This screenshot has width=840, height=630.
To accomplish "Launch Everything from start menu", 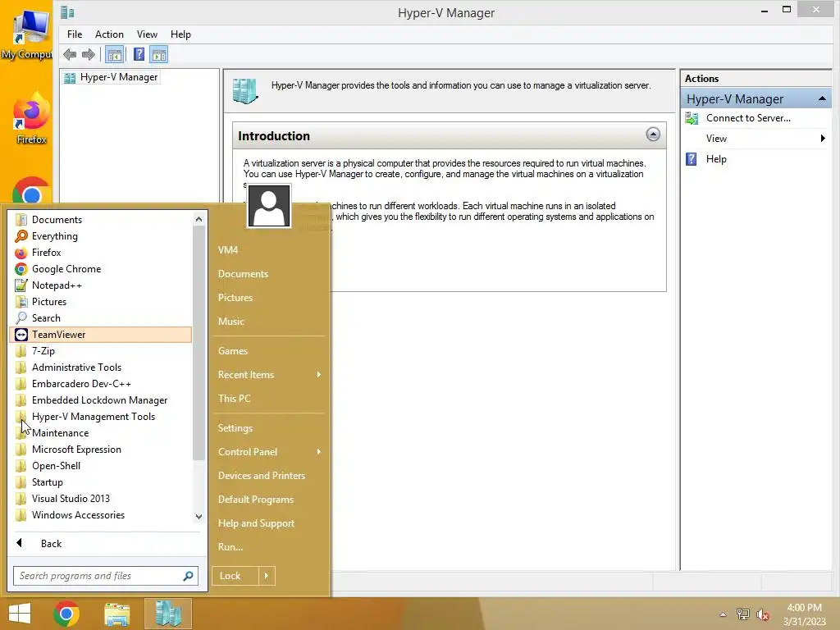I will (x=101, y=236).
